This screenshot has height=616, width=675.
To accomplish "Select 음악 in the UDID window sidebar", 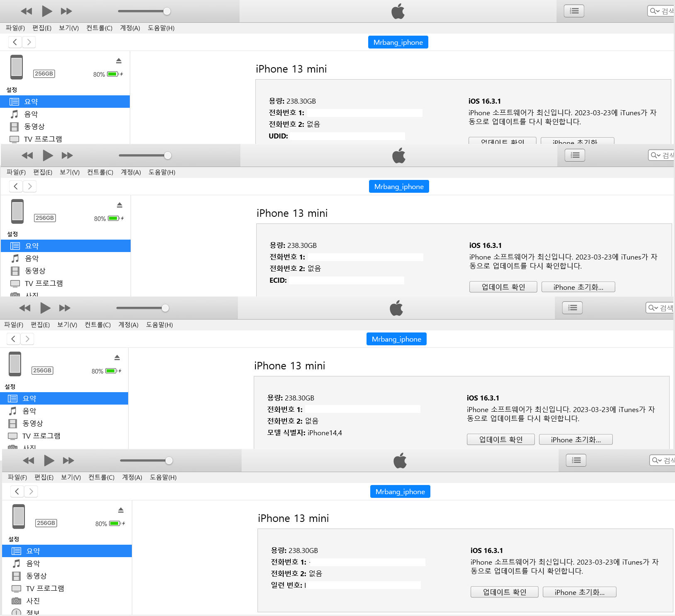I will 65,114.
